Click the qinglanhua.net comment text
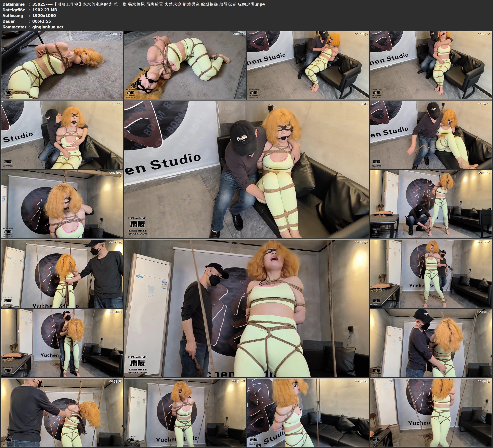 pos(48,27)
